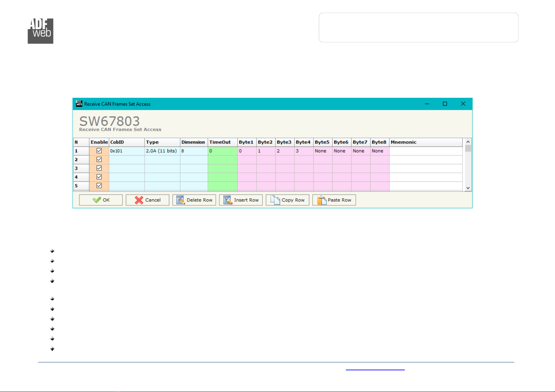Click the Enable column header

99,142
